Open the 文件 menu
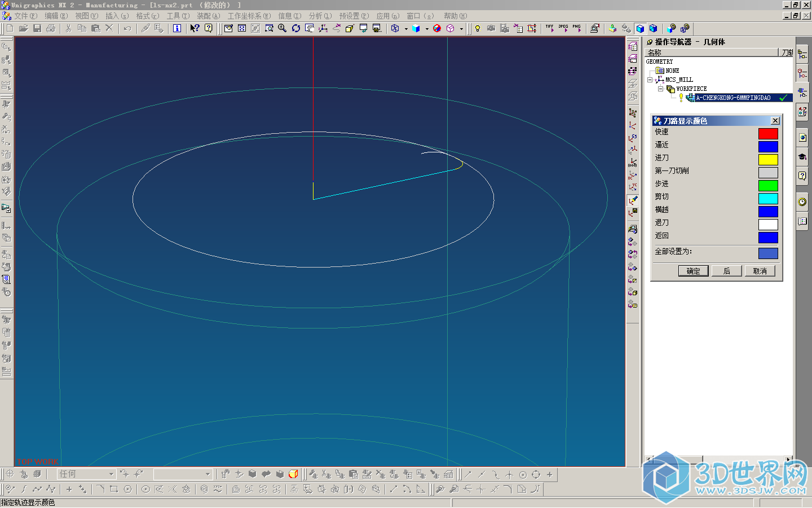This screenshot has height=508, width=812. click(25, 16)
